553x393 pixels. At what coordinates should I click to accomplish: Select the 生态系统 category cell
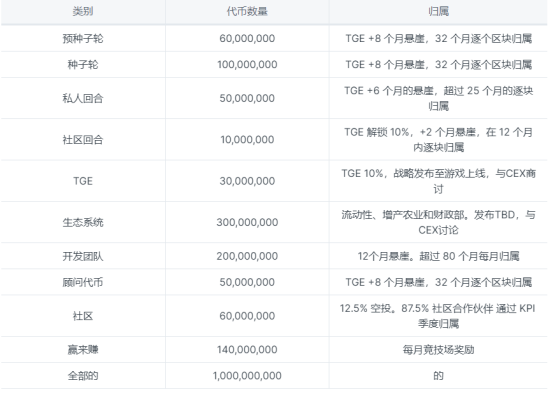[x=83, y=222]
